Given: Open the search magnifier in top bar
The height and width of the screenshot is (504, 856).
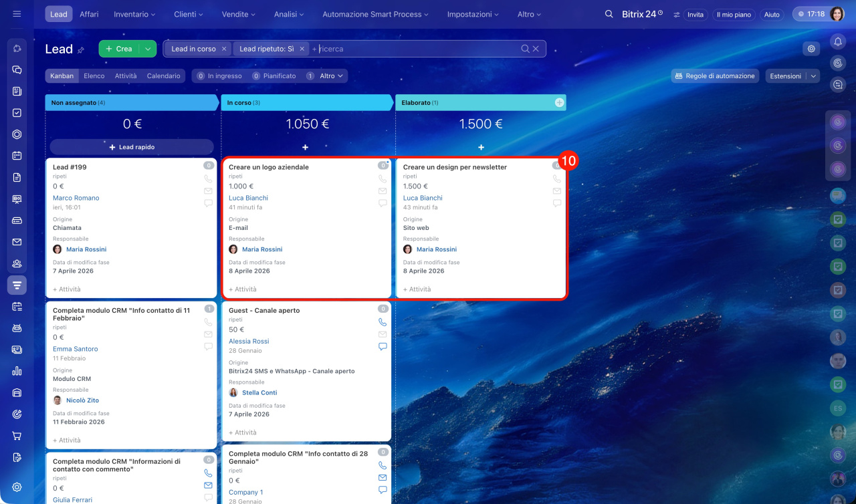Looking at the screenshot, I should [x=609, y=14].
